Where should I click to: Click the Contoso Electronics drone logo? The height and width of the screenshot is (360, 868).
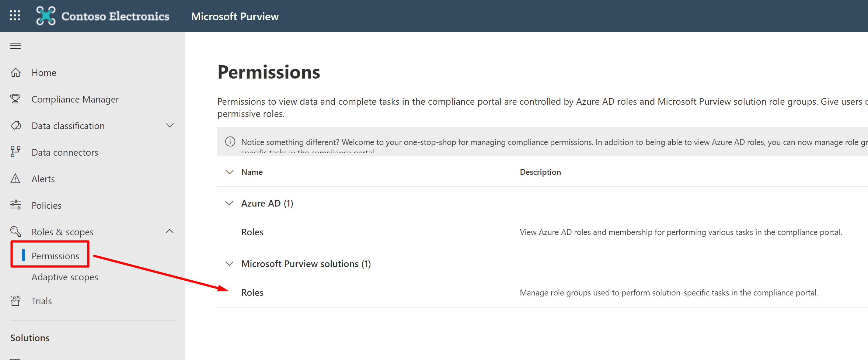46,16
